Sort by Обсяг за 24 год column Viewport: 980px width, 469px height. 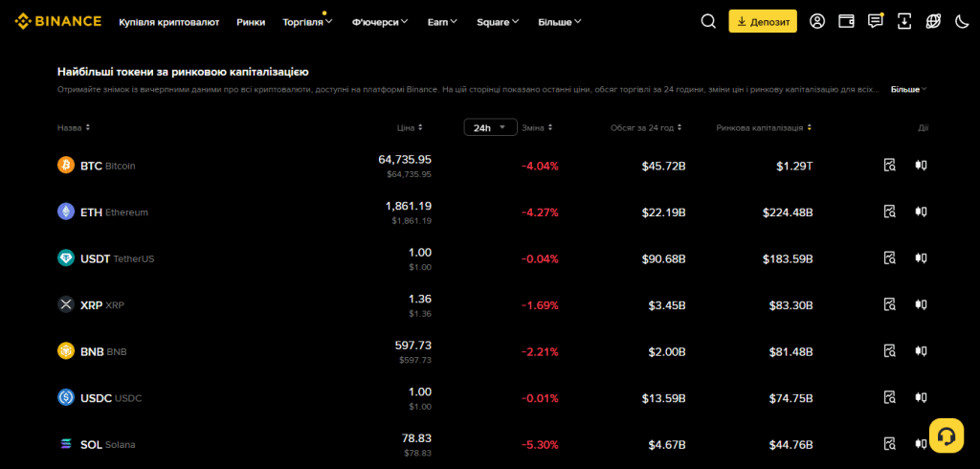(x=646, y=127)
